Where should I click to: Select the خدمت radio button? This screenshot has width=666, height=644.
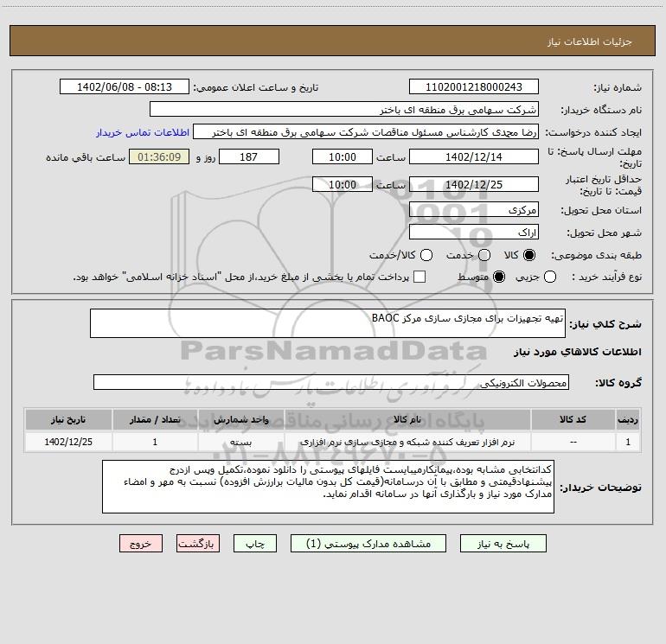click(484, 255)
